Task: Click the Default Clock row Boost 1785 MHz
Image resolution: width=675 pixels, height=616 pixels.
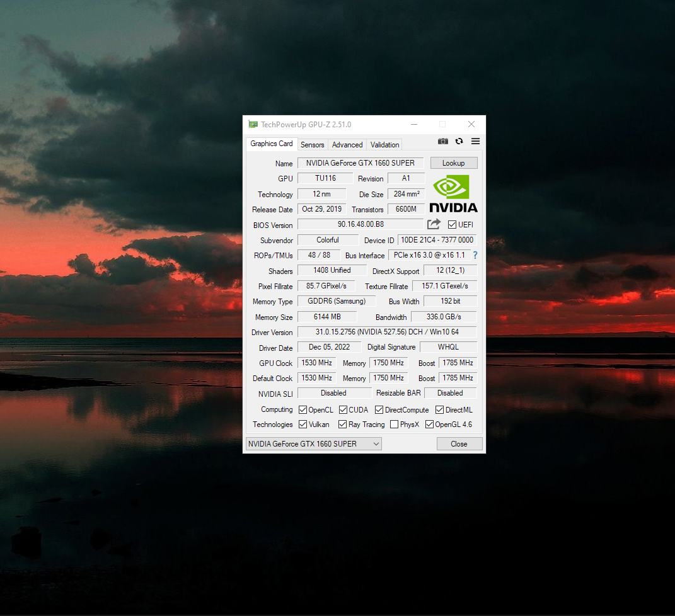Action: [x=458, y=378]
